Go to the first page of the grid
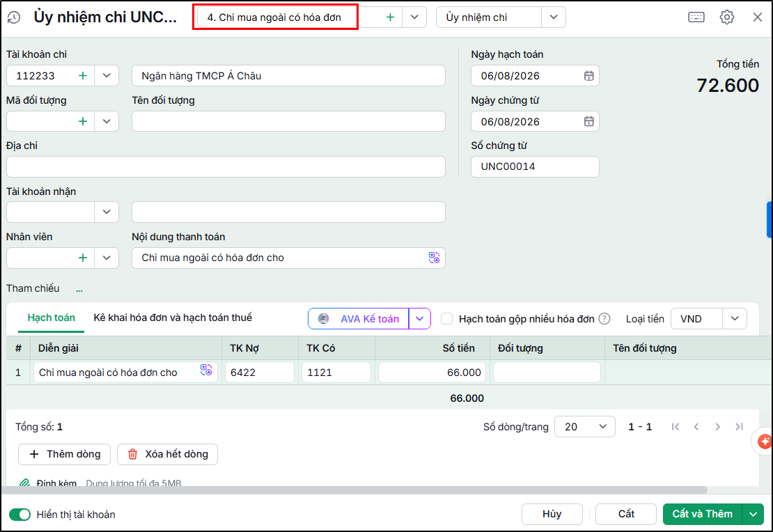Image resolution: width=773 pixels, height=532 pixels. coord(676,427)
